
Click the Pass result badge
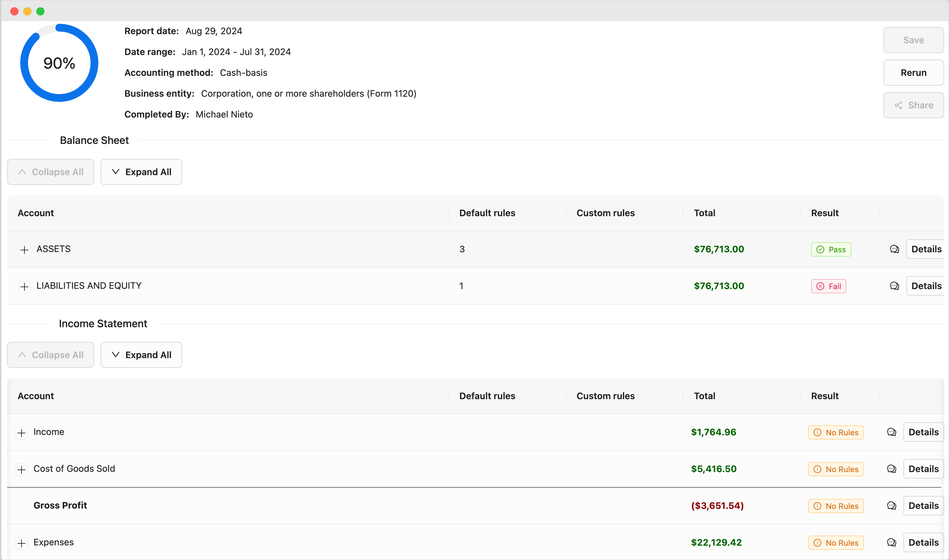pos(831,249)
